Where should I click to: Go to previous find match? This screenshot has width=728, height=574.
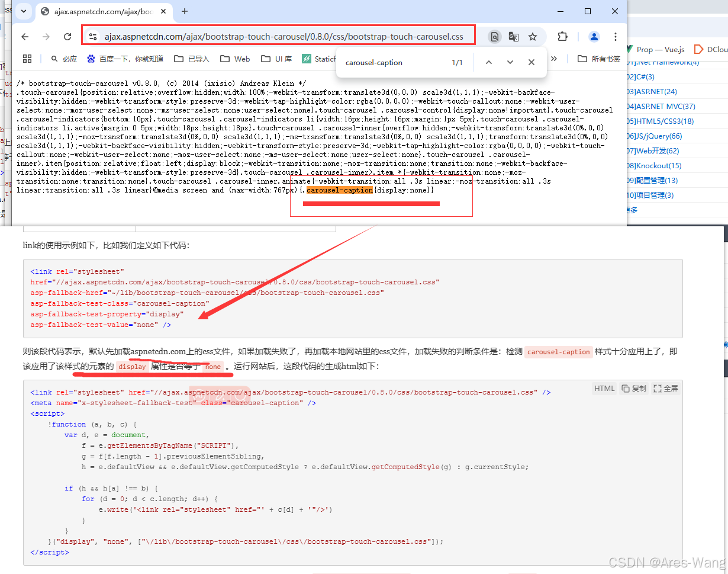[489, 62]
